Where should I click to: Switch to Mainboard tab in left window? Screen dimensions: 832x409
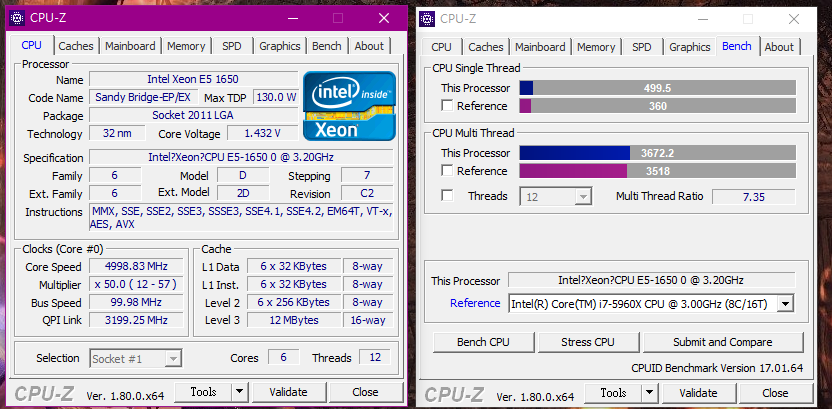(x=130, y=46)
